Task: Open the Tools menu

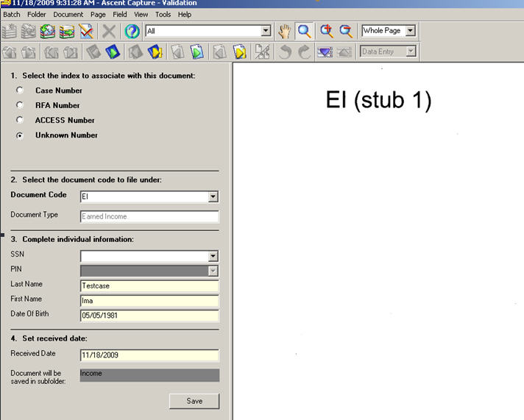Action: tap(163, 14)
